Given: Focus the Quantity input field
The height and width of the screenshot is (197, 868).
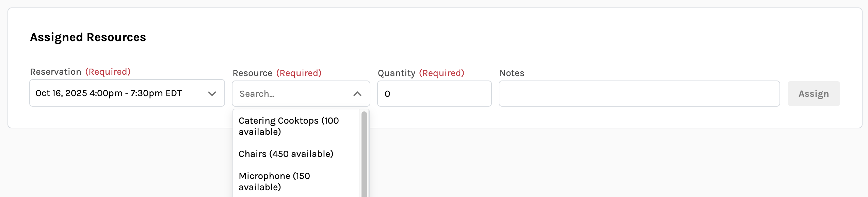Looking at the screenshot, I should tap(434, 94).
